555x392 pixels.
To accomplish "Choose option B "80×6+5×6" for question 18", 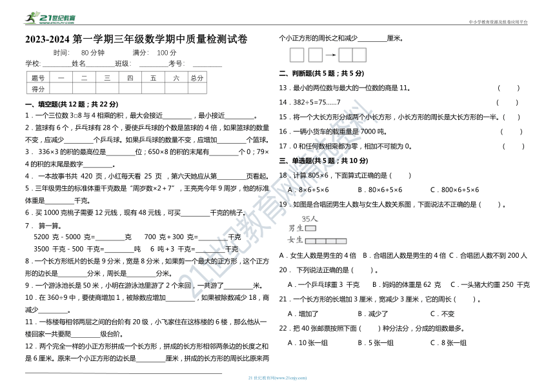I will pyautogui.click(x=380, y=190).
